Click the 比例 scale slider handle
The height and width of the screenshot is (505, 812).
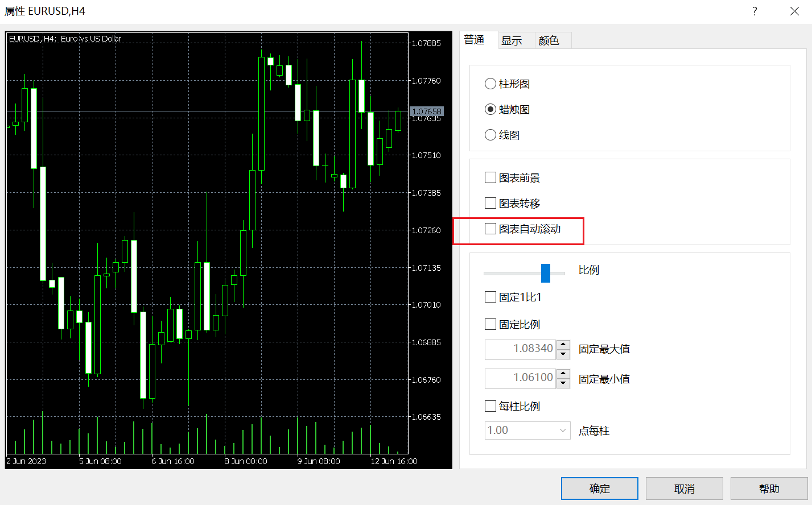click(x=546, y=274)
